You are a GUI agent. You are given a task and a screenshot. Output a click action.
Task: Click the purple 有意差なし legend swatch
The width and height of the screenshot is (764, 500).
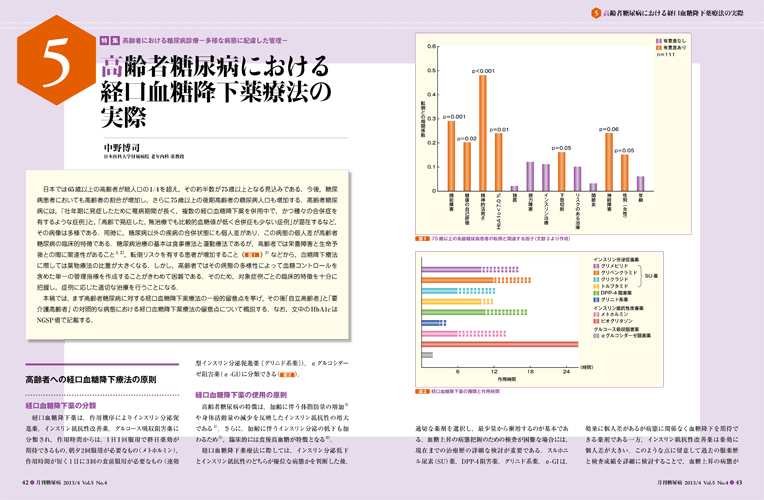[x=659, y=41]
